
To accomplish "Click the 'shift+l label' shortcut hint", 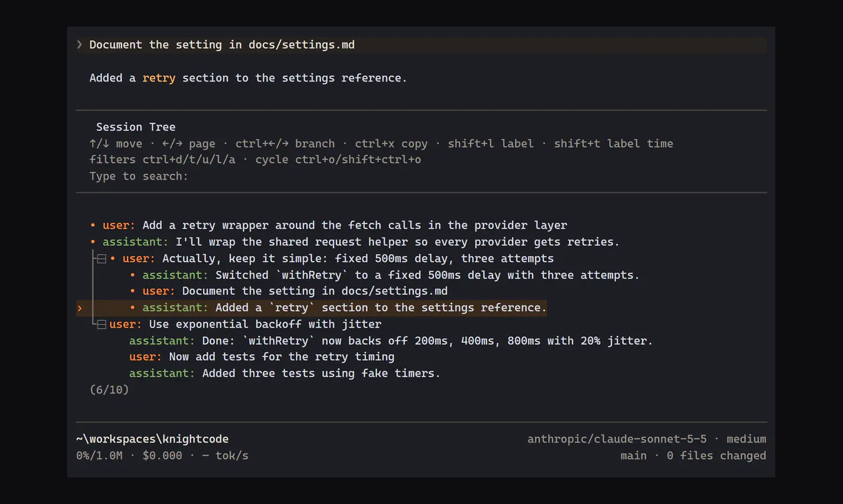I will 491,143.
